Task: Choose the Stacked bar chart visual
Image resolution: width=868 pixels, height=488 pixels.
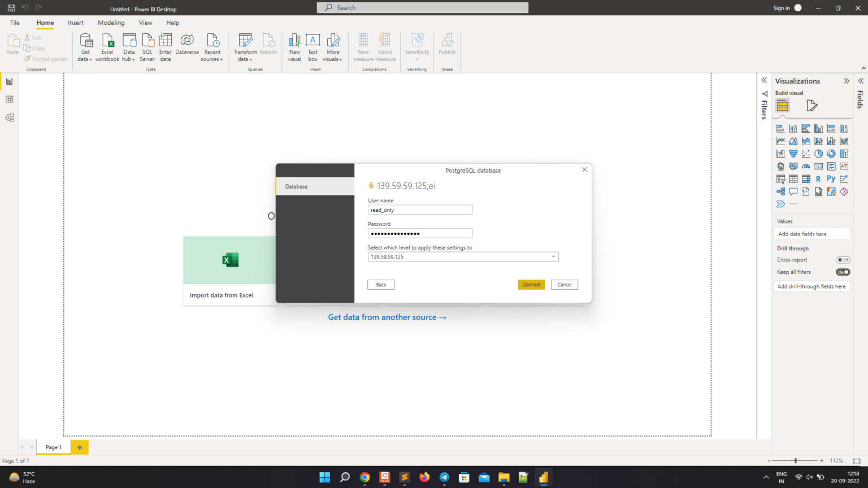Action: click(x=780, y=129)
